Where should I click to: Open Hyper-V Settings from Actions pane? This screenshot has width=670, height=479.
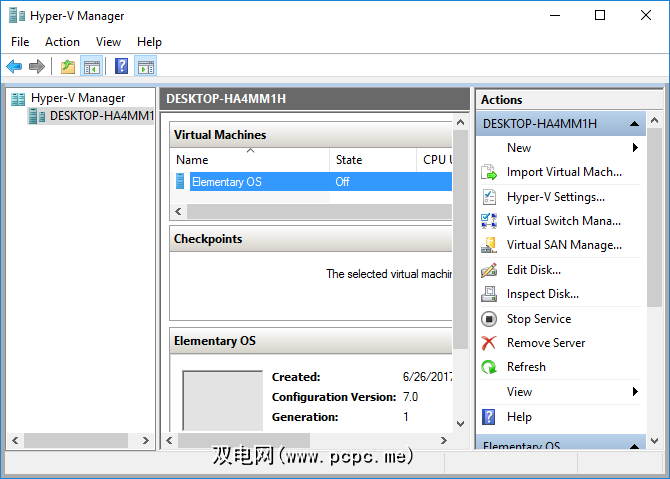coord(555,197)
